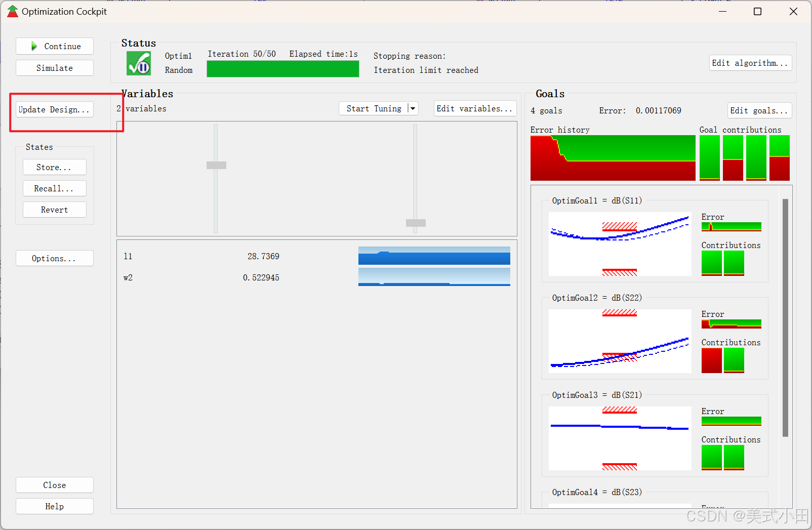
Task: Select the l1 variable value 28.7369
Action: 263,256
